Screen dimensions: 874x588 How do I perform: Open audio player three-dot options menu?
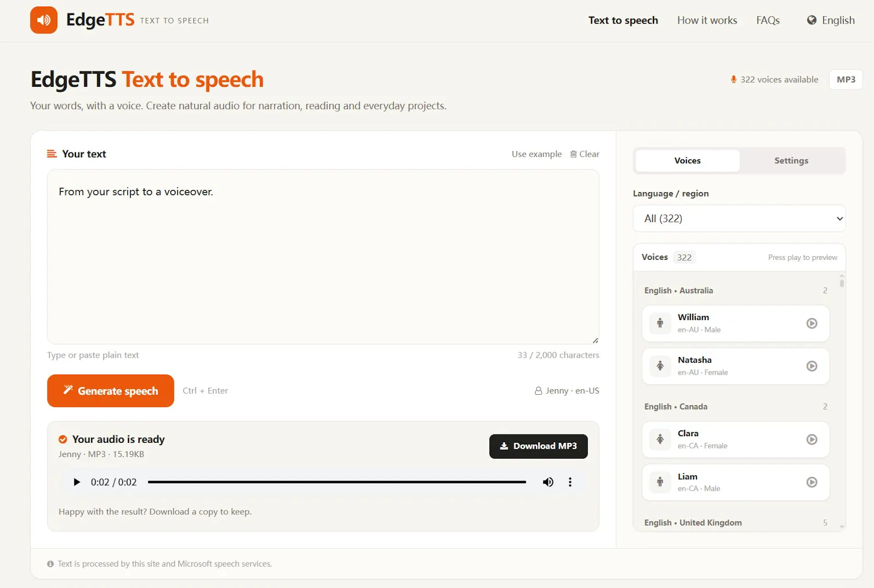(x=570, y=482)
